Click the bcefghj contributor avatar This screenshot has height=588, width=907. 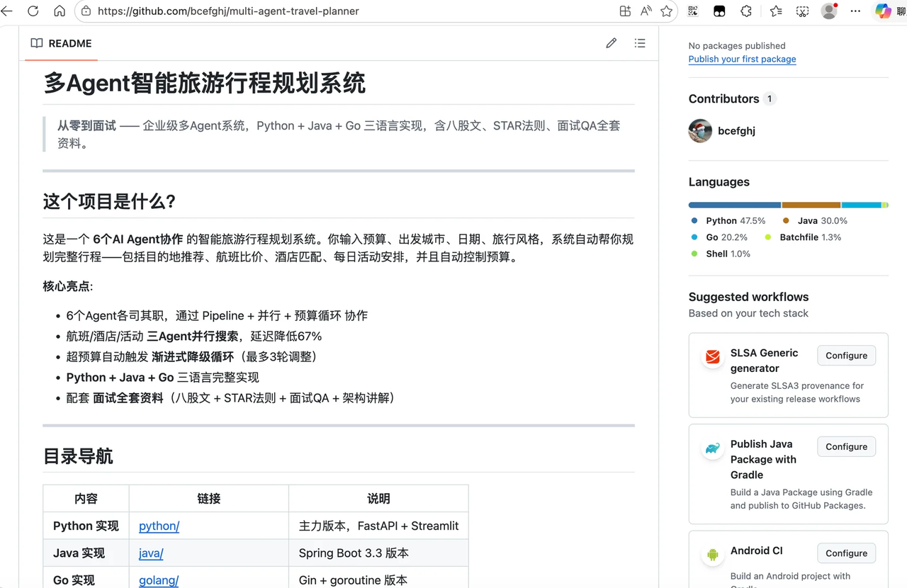tap(700, 131)
